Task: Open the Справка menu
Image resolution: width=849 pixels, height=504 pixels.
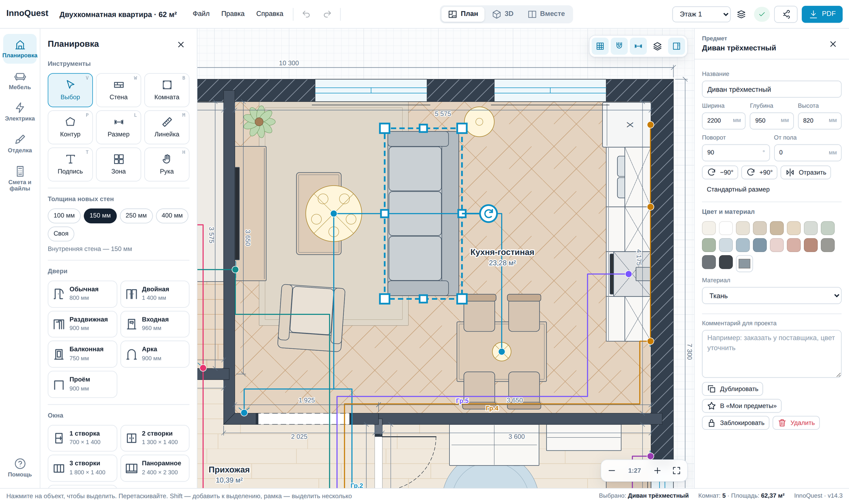Action: coord(270,14)
